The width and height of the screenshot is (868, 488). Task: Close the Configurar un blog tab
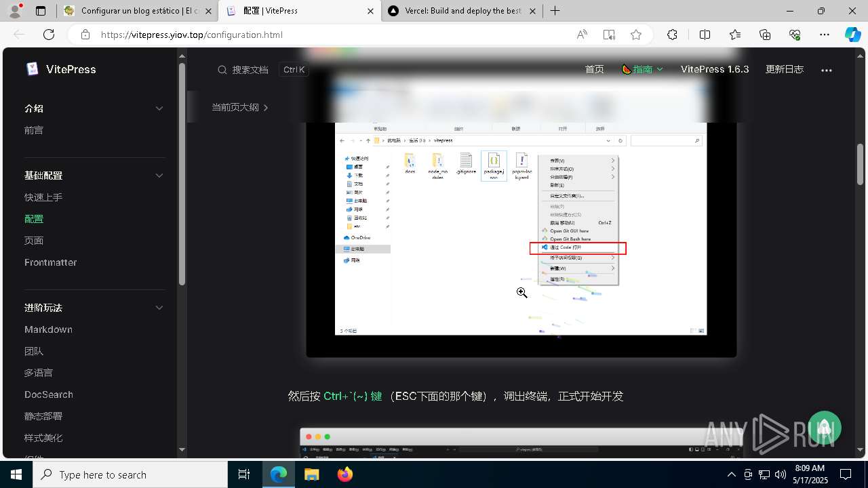pos(208,11)
